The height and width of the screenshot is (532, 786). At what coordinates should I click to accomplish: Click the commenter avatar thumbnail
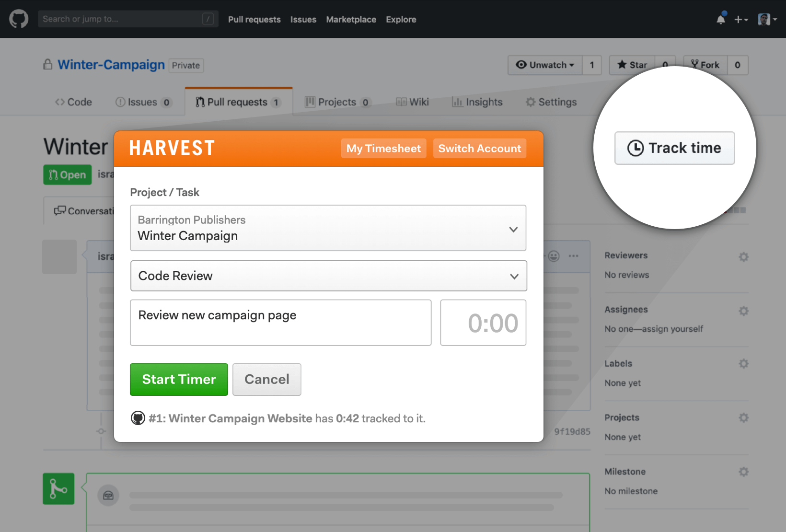point(59,257)
